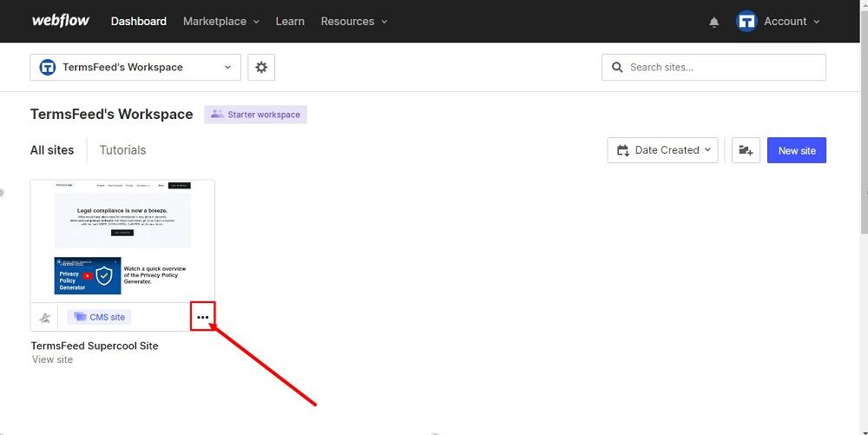
Task: Click the Starter workspace badge
Action: pos(255,115)
